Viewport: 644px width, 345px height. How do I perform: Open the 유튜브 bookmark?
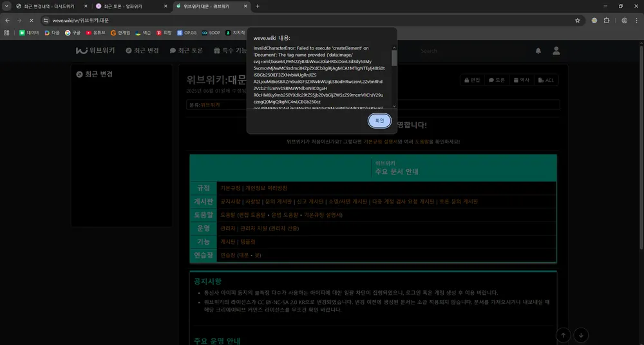pos(95,32)
